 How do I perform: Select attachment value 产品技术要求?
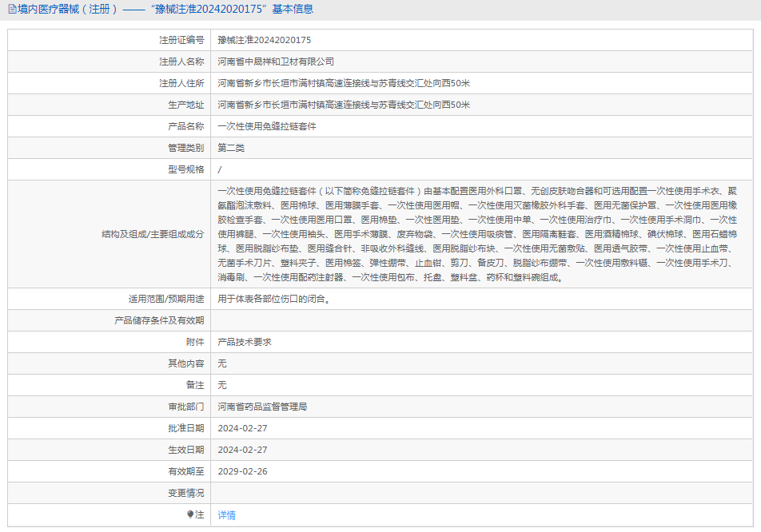point(245,343)
